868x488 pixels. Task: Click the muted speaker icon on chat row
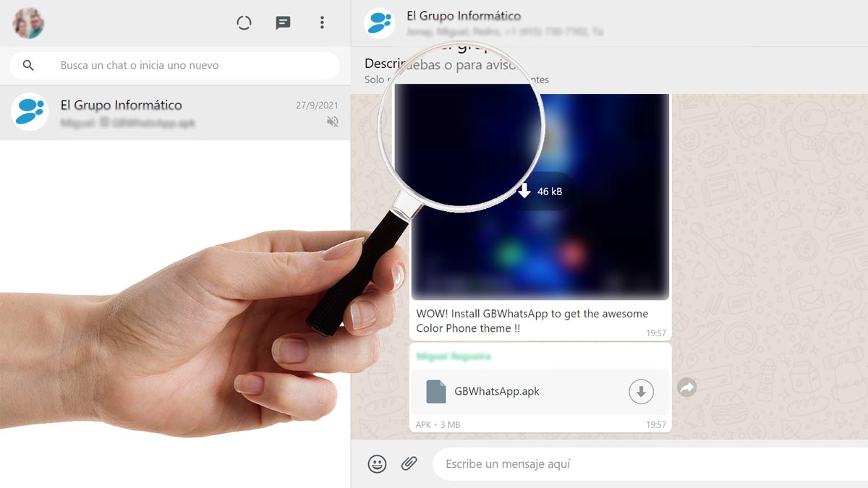(332, 122)
